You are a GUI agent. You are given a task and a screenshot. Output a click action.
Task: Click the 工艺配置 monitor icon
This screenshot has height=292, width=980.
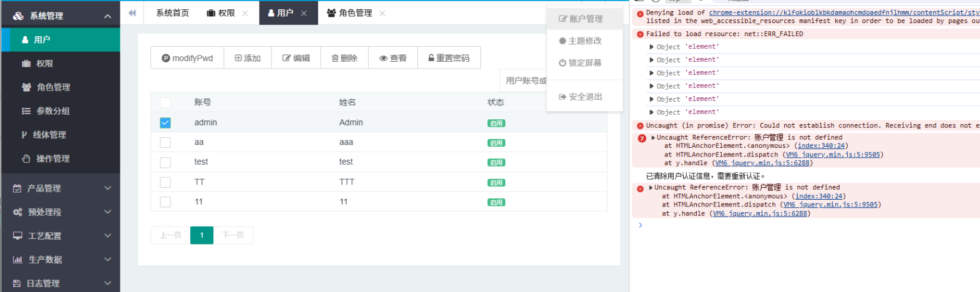click(17, 235)
